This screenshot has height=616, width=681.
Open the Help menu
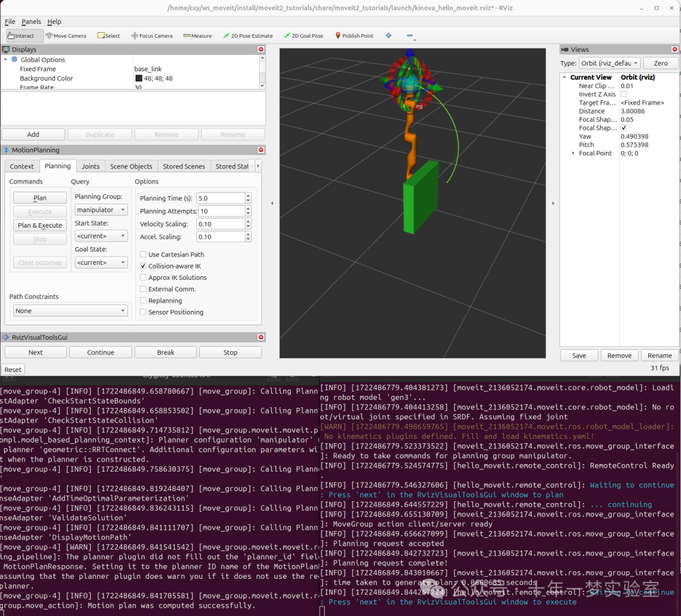54,21
